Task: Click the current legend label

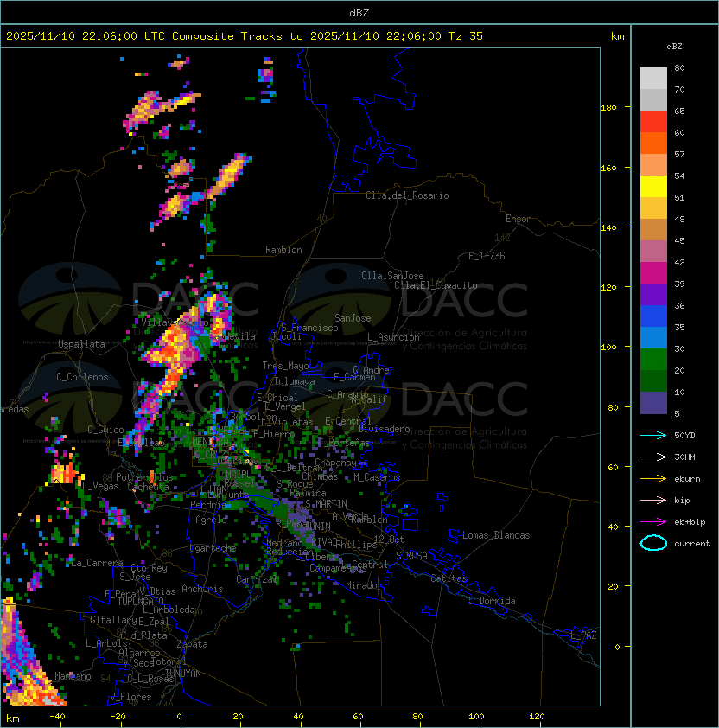Action: click(x=692, y=544)
